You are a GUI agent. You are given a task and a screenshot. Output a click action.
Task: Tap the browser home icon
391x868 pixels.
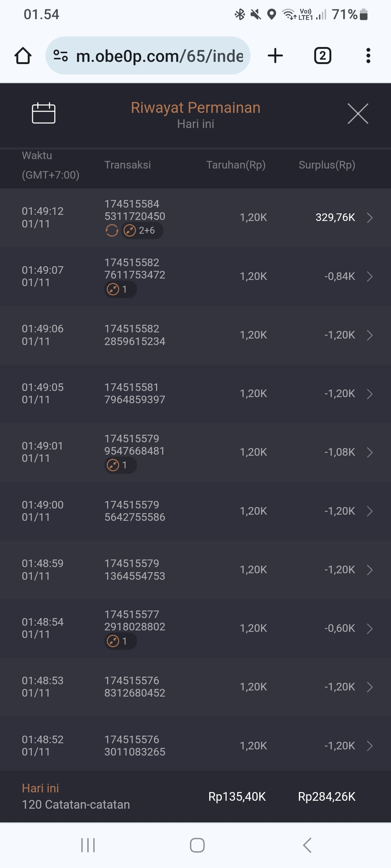click(23, 56)
